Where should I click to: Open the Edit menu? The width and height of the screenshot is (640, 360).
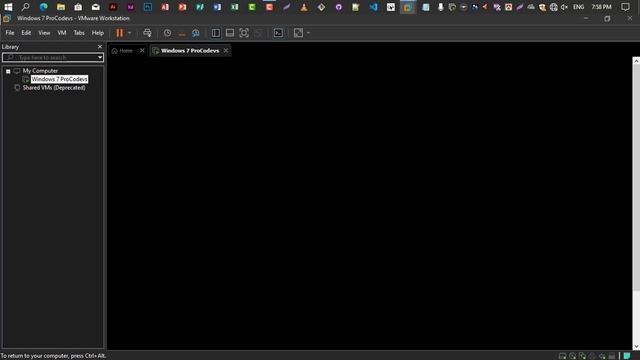pyautogui.click(x=26, y=33)
